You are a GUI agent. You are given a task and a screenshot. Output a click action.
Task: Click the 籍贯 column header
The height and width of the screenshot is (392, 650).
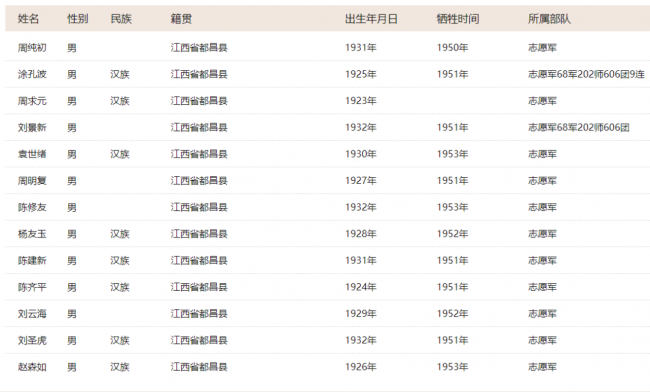181,19
